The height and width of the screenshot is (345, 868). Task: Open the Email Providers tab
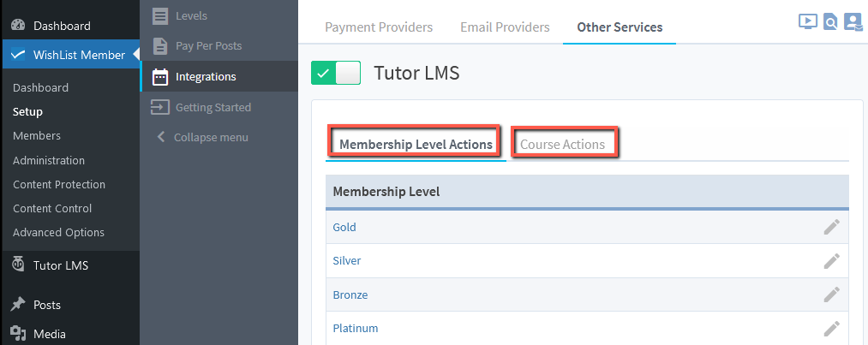pos(505,27)
